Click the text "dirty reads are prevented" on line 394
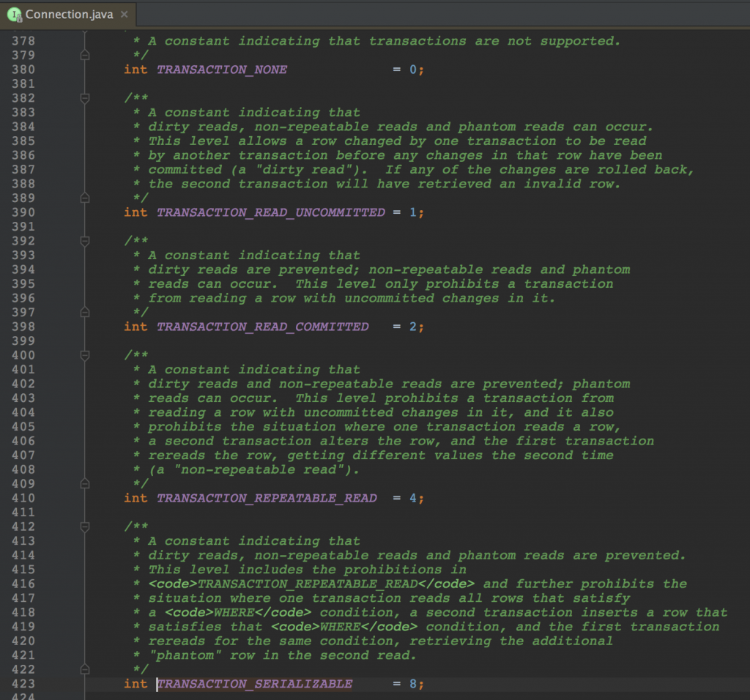 pyautogui.click(x=254, y=270)
